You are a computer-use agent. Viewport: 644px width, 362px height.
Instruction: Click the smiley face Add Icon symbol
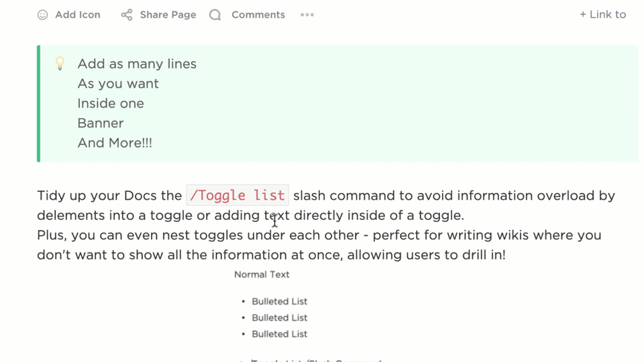tap(42, 15)
